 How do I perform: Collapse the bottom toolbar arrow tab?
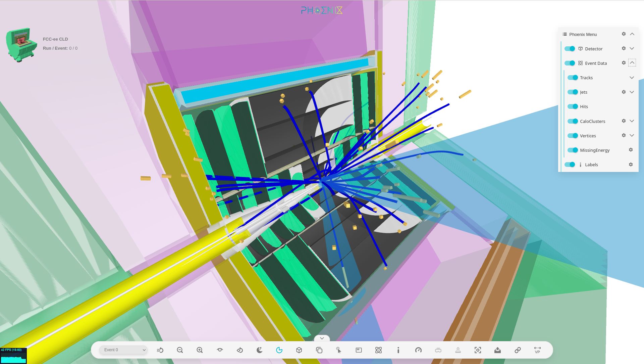pos(322,338)
